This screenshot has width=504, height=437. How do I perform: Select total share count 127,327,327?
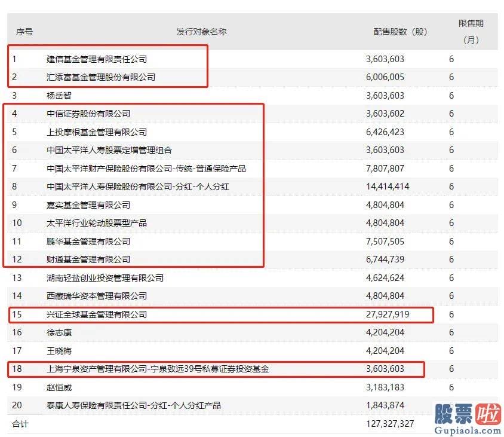click(390, 424)
